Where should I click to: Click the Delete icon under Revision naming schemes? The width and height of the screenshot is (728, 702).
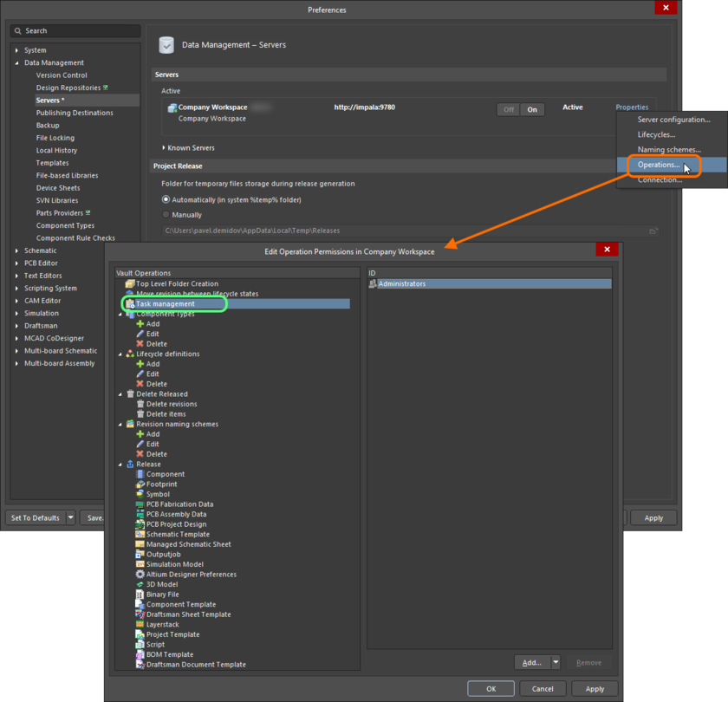[x=140, y=453]
